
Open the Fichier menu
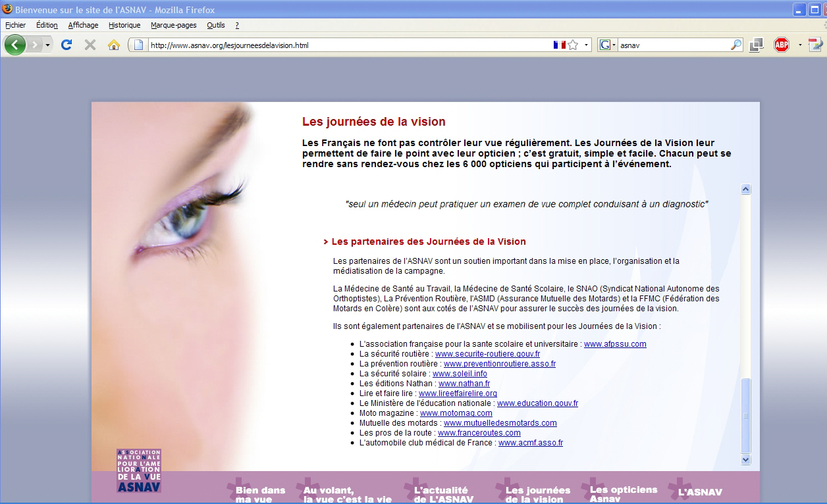click(x=15, y=25)
